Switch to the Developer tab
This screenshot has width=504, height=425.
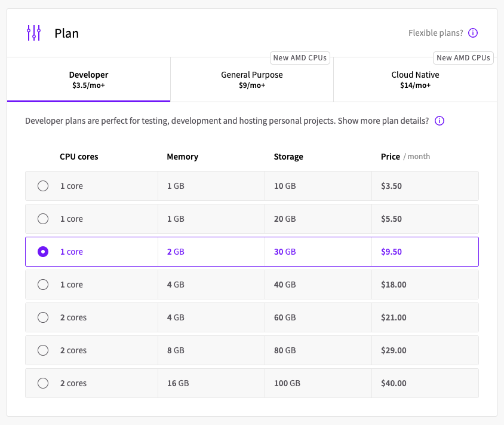pyautogui.click(x=88, y=80)
